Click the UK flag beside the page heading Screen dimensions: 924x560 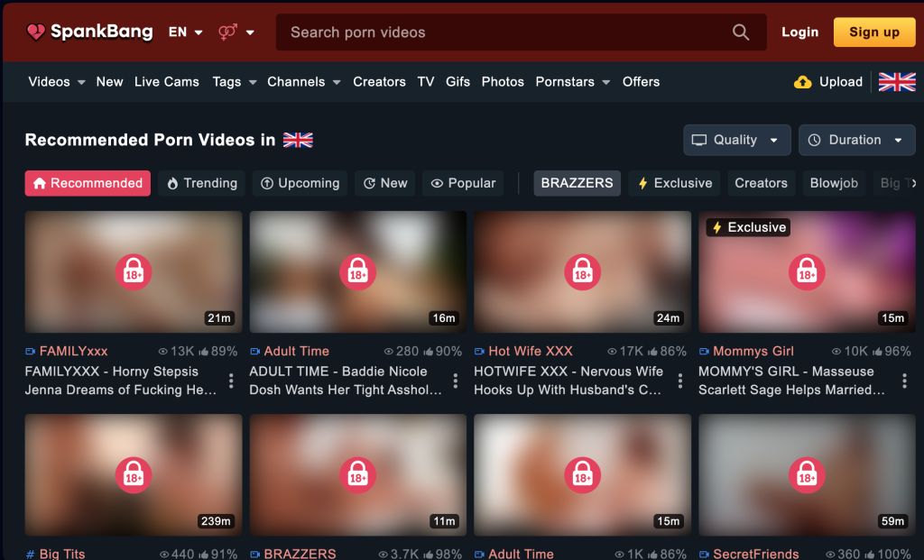[x=298, y=140]
